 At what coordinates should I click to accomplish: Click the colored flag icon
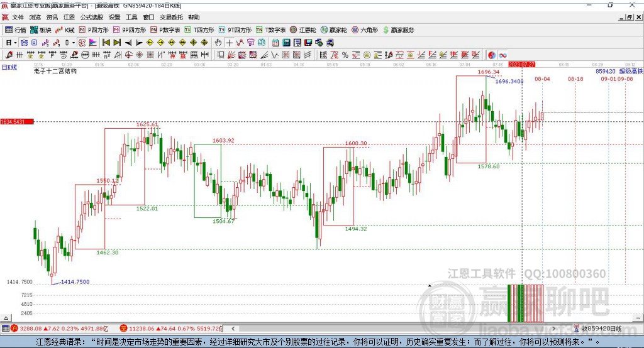click(x=93, y=43)
